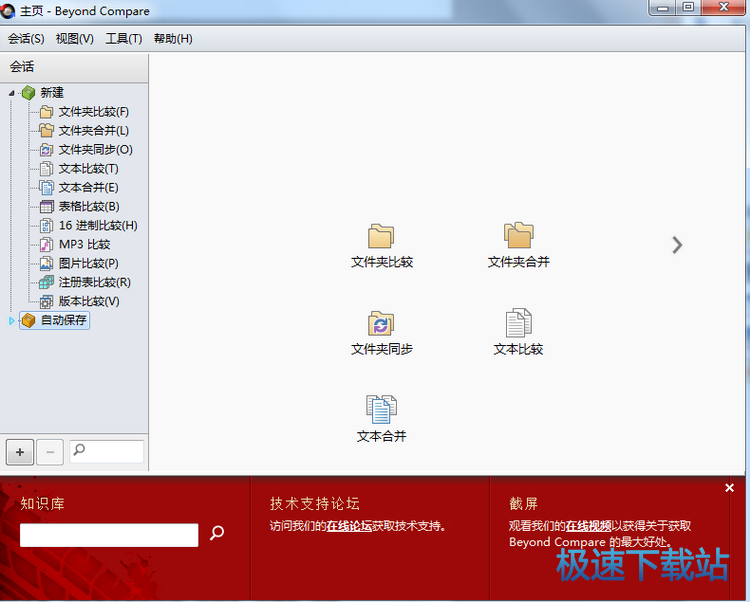Open the 在线视频 link
This screenshot has height=602, width=750.
(588, 526)
